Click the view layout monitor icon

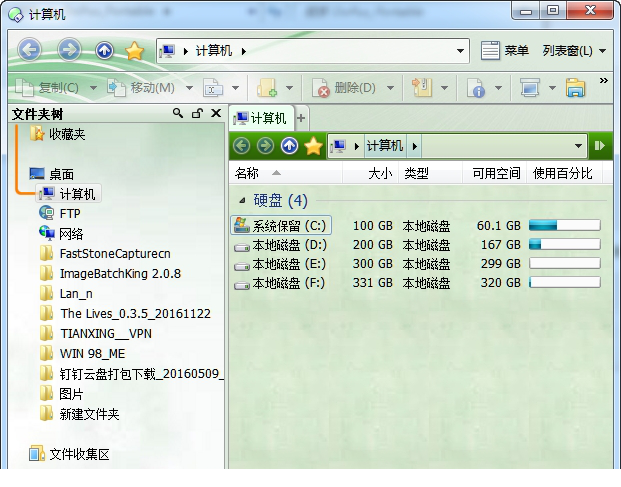tap(530, 88)
